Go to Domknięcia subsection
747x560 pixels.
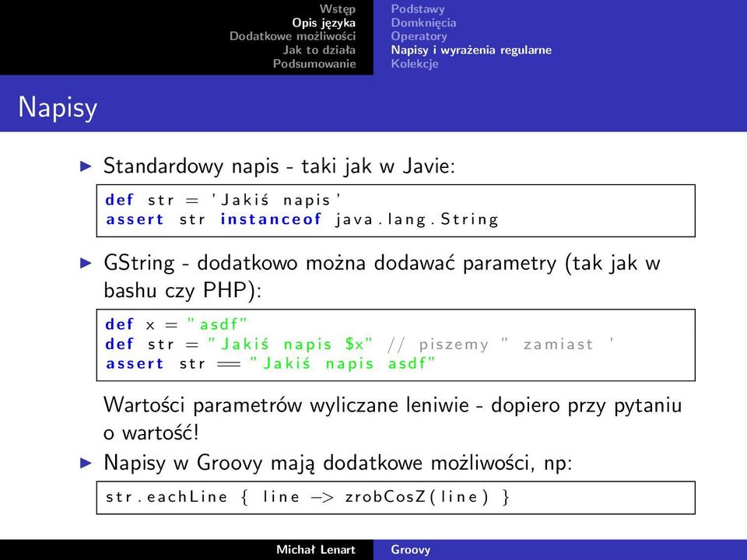[423, 23]
